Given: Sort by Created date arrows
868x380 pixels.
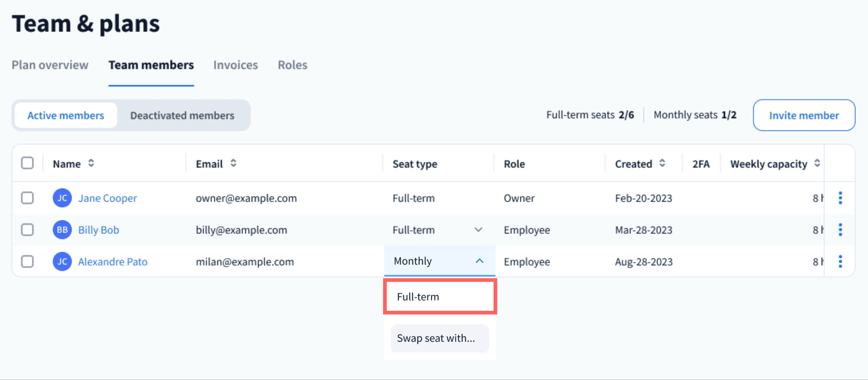Looking at the screenshot, I should coord(662,163).
